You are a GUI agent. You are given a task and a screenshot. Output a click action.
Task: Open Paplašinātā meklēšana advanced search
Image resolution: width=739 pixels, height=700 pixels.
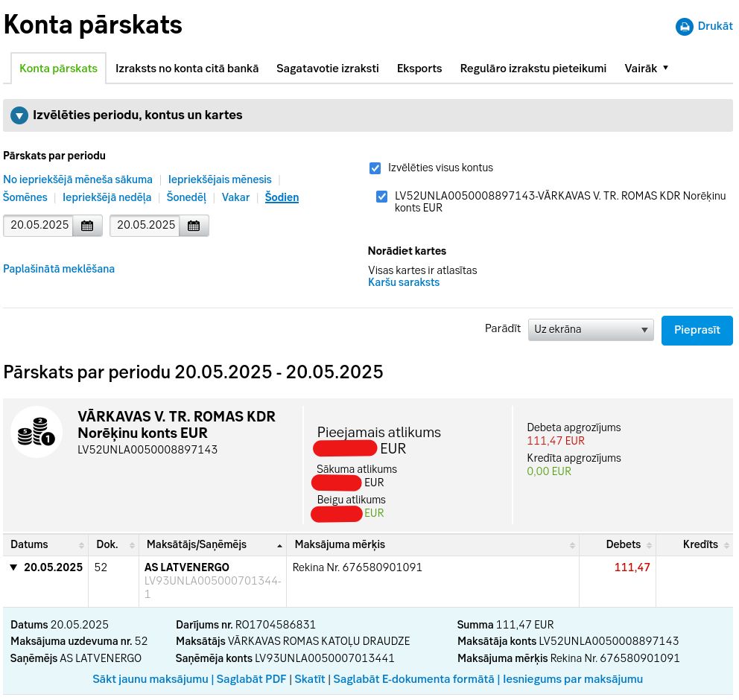click(x=59, y=269)
